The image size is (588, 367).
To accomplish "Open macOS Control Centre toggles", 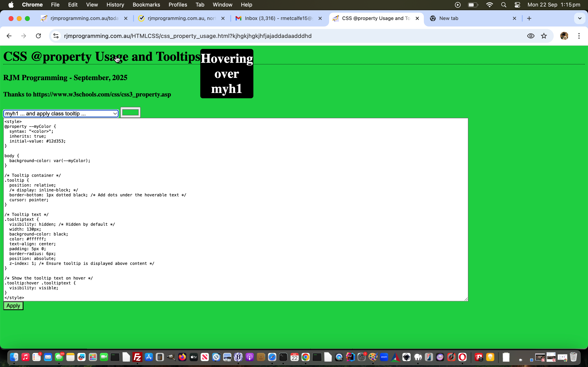I will (517, 5).
